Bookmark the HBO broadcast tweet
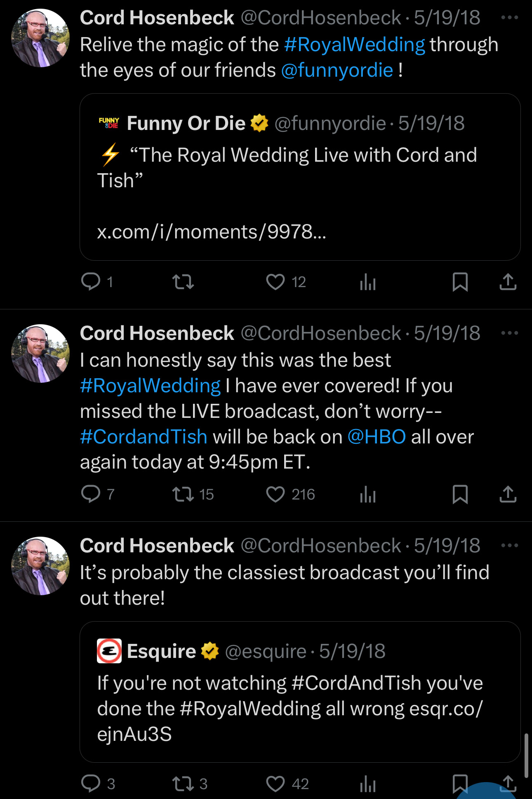Screen dimensions: 532x799 click(x=460, y=494)
